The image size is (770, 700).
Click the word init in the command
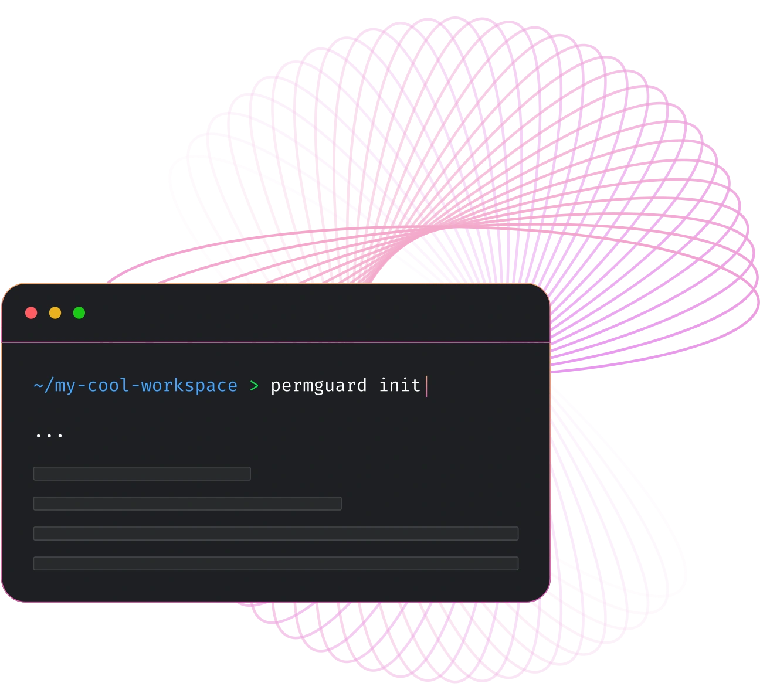click(x=399, y=386)
